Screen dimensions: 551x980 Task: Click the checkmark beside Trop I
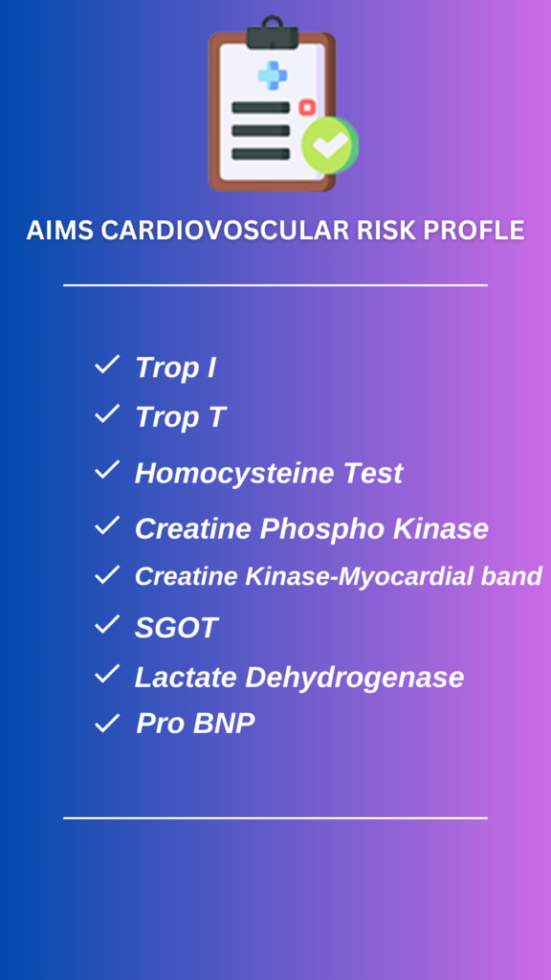[107, 365]
